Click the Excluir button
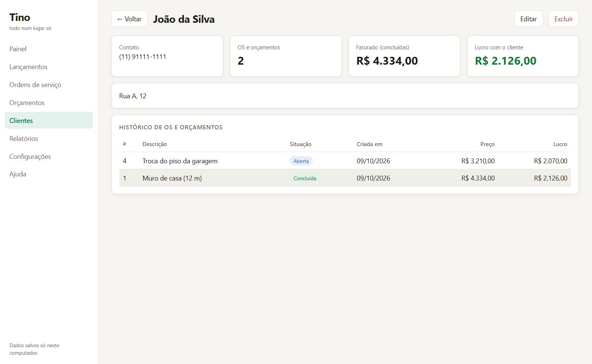This screenshot has height=364, width=592. coord(564,19)
